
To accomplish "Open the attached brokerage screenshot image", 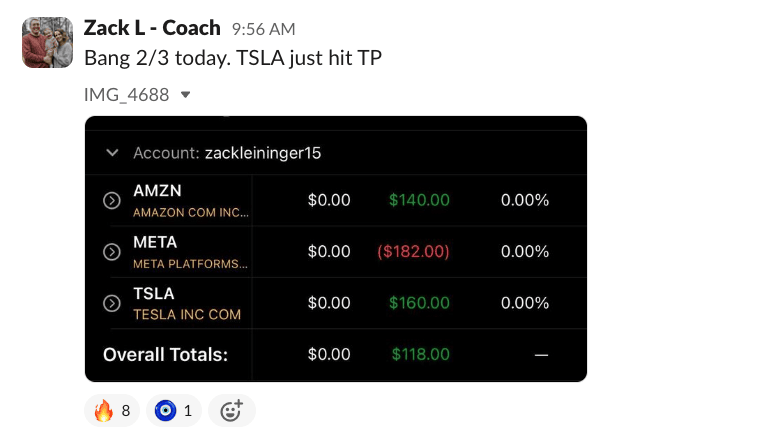I will click(336, 249).
